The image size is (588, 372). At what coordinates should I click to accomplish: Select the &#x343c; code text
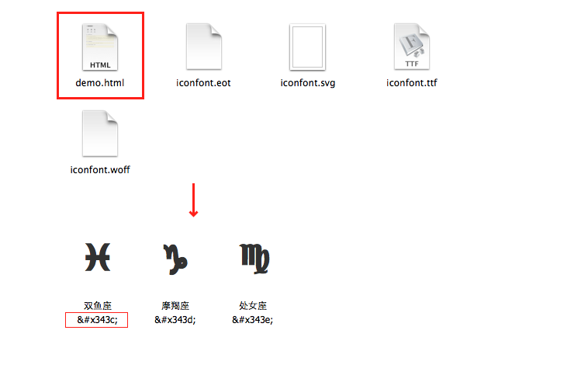point(98,320)
